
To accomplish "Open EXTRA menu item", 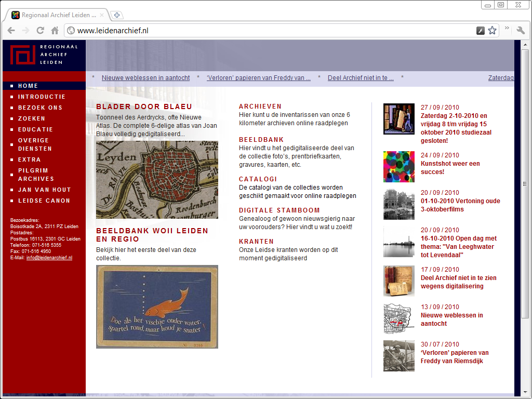I will (x=30, y=159).
